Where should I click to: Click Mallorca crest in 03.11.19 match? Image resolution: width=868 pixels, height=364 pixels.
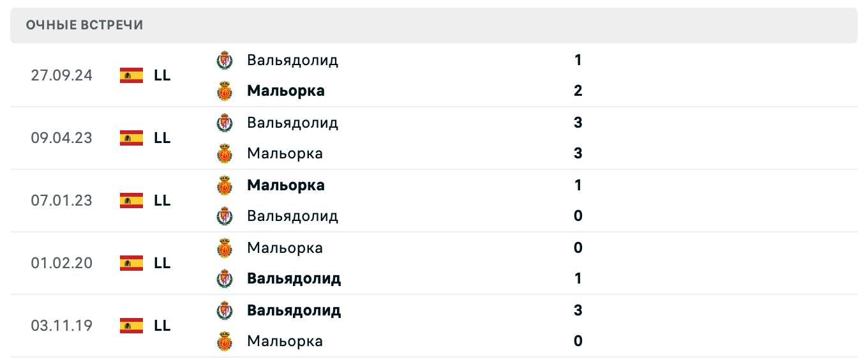pyautogui.click(x=225, y=341)
